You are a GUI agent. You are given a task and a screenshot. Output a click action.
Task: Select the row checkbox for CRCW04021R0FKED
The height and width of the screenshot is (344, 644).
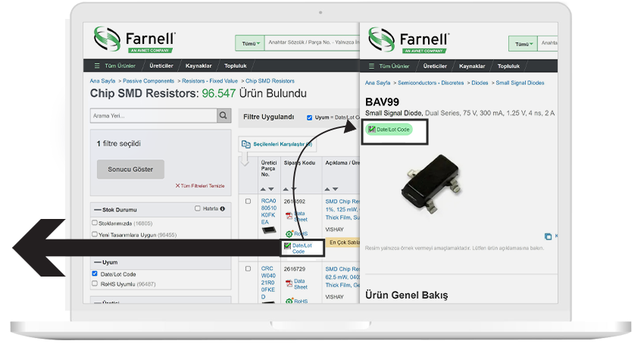point(248,269)
